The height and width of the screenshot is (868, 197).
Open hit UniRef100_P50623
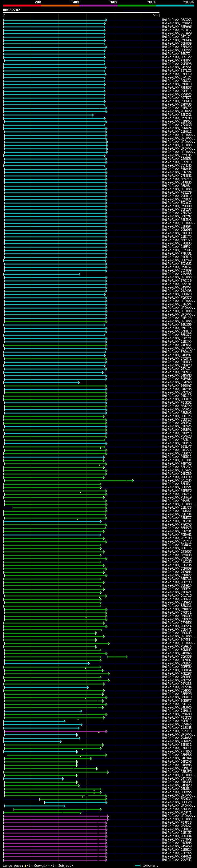(x=177, y=436)
